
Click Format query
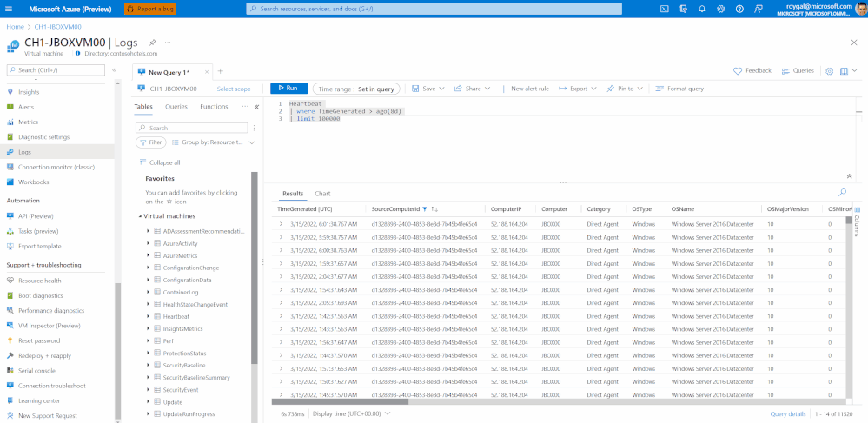(x=679, y=89)
